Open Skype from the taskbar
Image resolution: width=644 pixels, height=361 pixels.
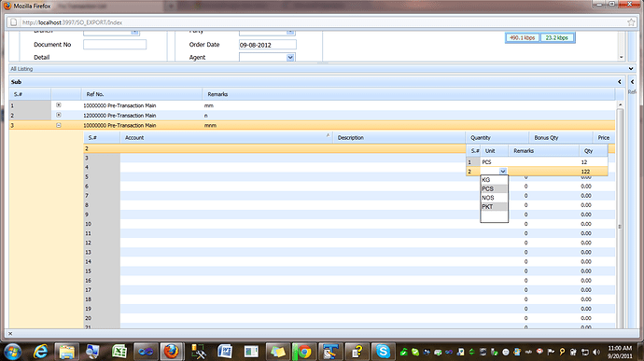[383, 352]
